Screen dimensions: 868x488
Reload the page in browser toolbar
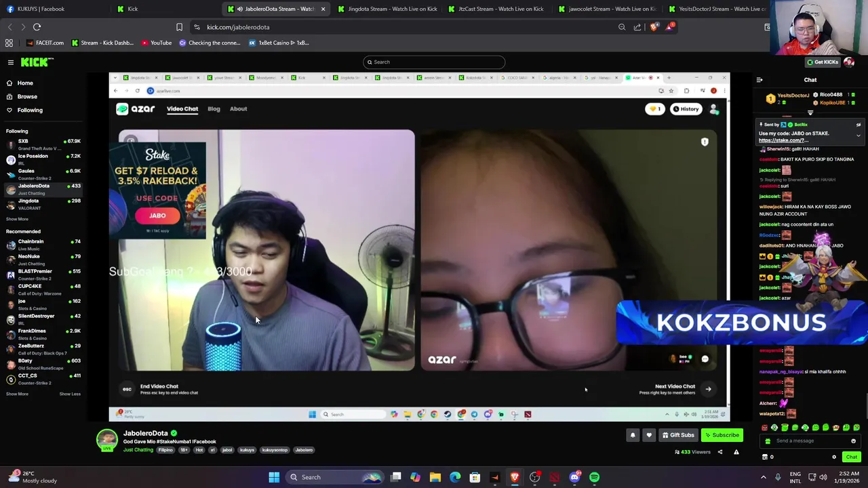tap(37, 27)
